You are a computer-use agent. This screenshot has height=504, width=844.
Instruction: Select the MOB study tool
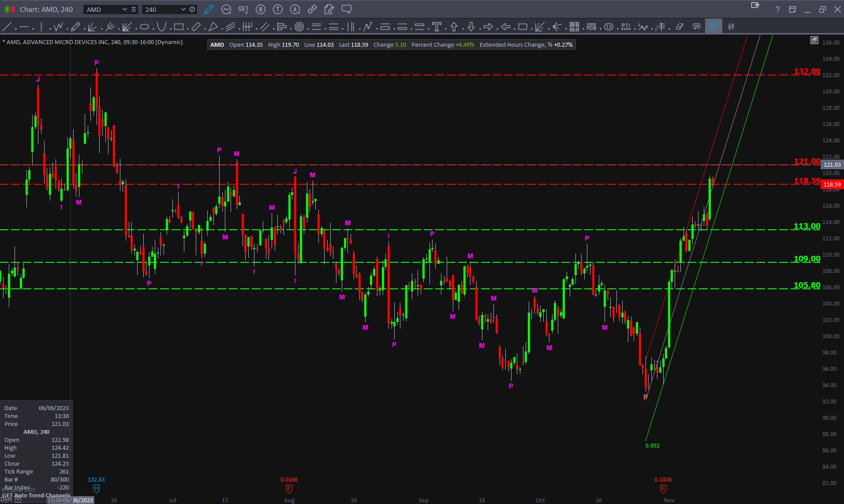[x=591, y=27]
